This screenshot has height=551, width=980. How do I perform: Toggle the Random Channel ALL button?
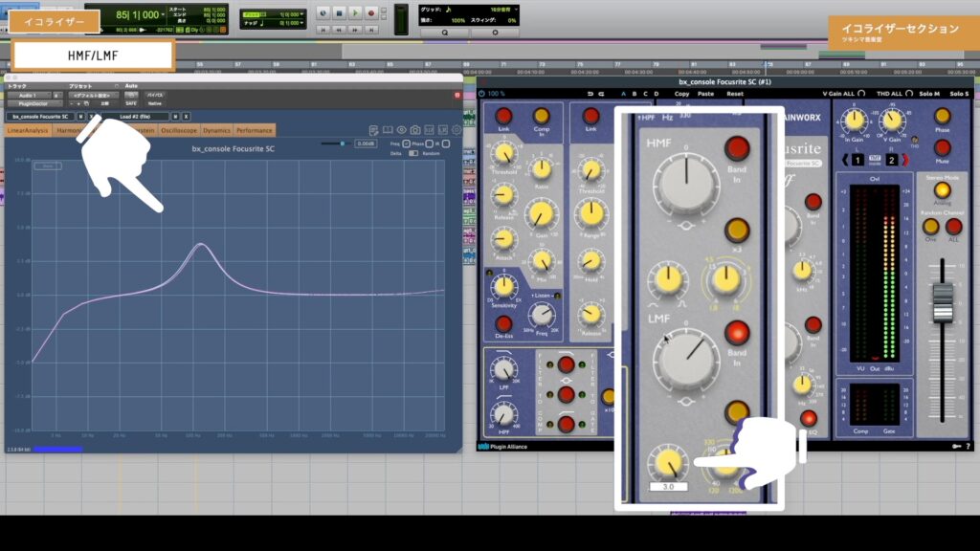954,226
